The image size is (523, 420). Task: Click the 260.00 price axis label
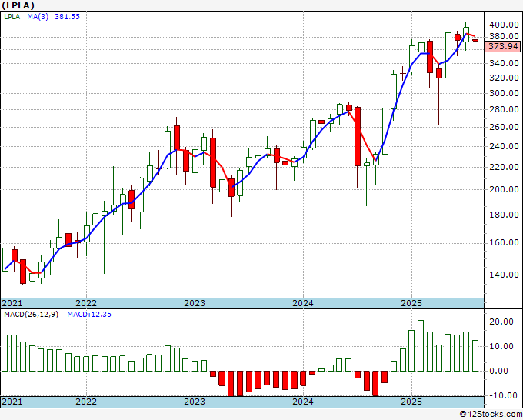(x=504, y=127)
